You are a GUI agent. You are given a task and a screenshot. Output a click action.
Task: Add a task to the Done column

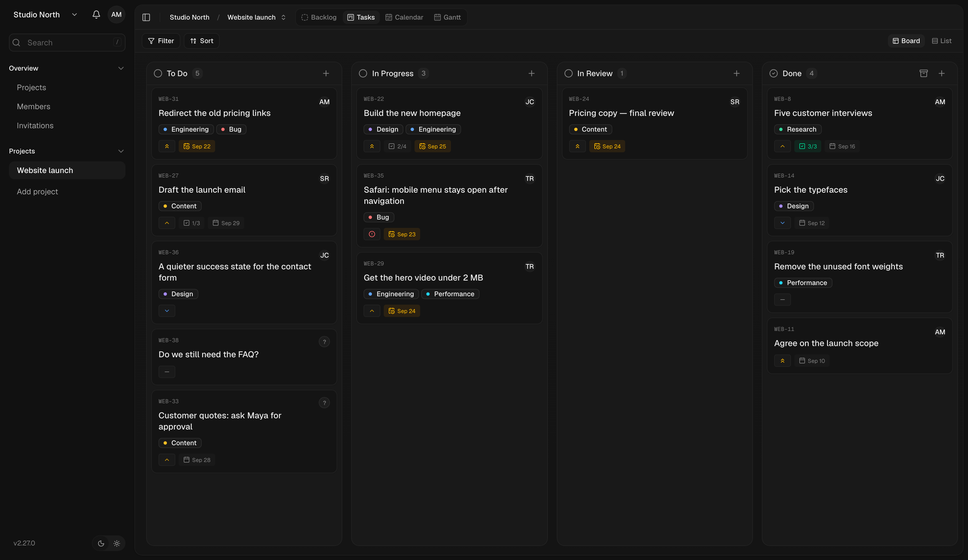point(941,73)
